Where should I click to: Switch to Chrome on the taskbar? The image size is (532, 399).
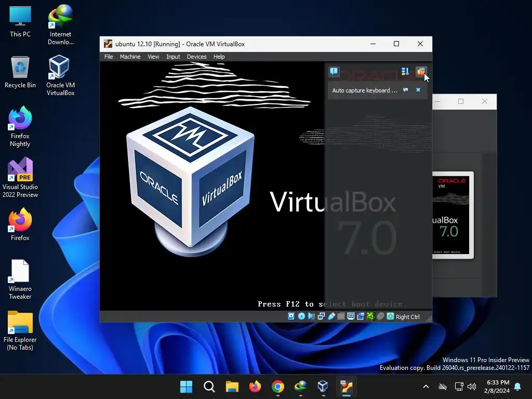(x=277, y=387)
